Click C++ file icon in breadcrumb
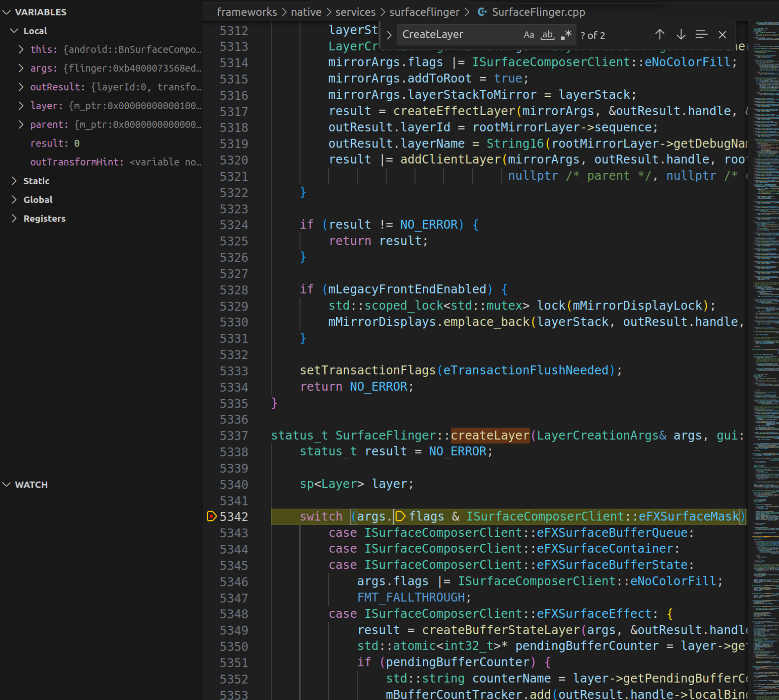Screen dimensions: 779x700 pyautogui.click(x=482, y=12)
